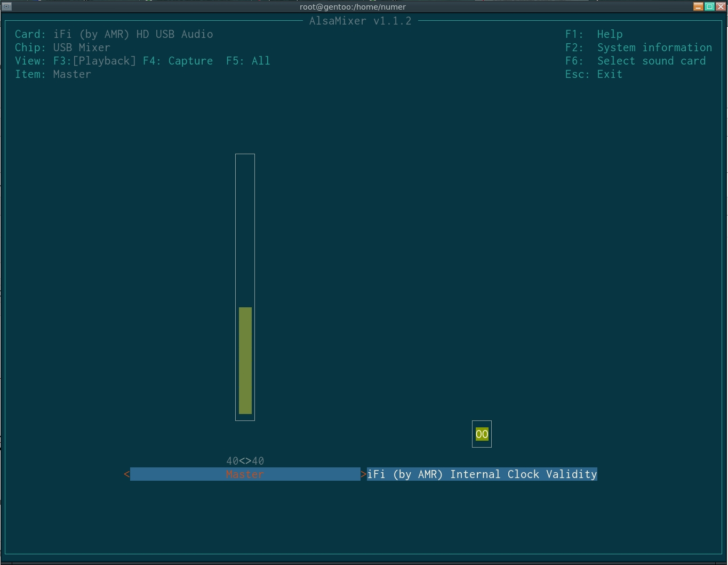Select the Master control label
This screenshot has height=565, width=728.
click(x=245, y=474)
